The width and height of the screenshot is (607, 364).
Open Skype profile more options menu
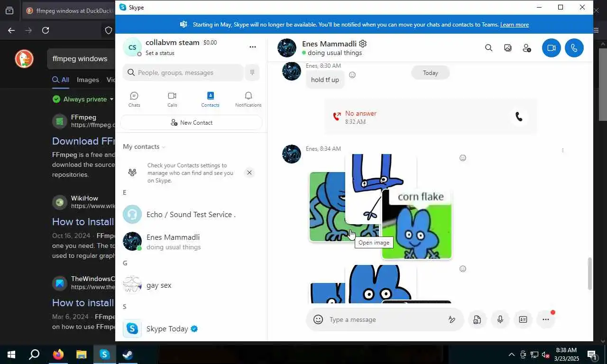pos(253,47)
